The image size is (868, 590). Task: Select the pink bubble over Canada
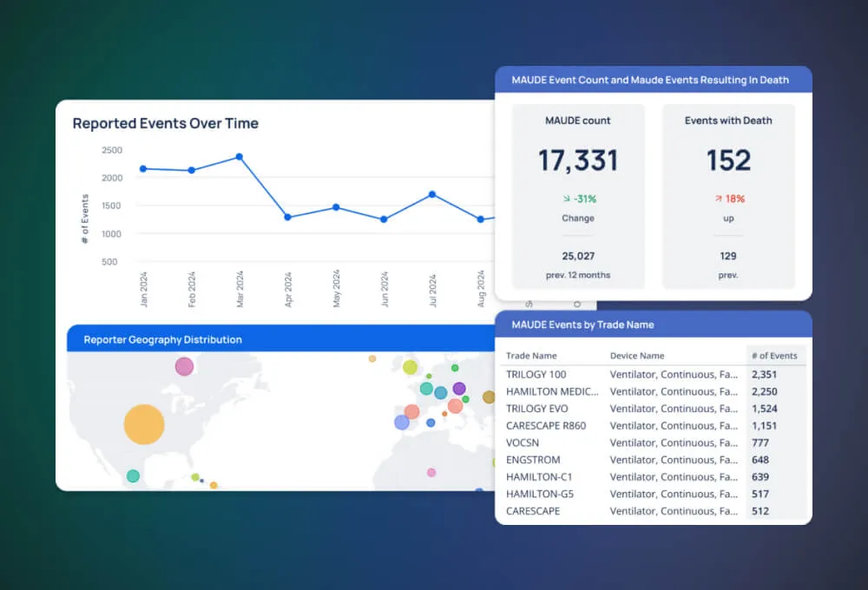coord(185,367)
